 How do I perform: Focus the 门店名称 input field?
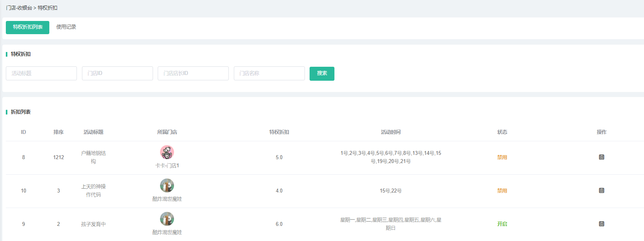[269, 73]
